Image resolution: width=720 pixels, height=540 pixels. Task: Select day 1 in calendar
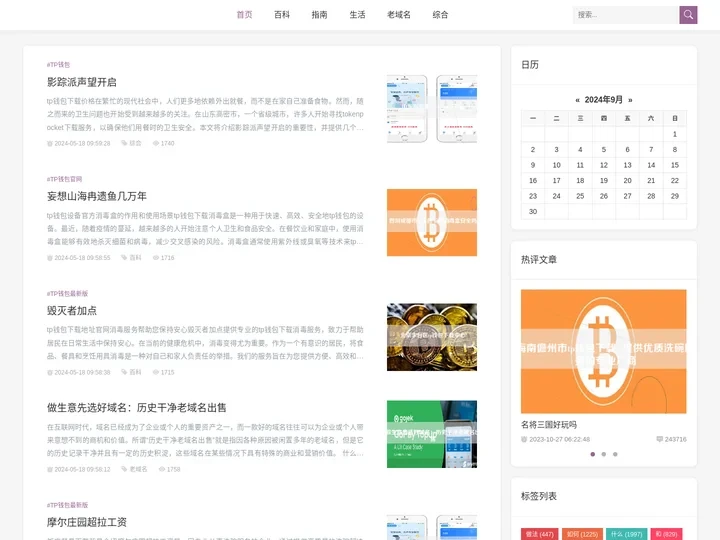click(x=675, y=134)
